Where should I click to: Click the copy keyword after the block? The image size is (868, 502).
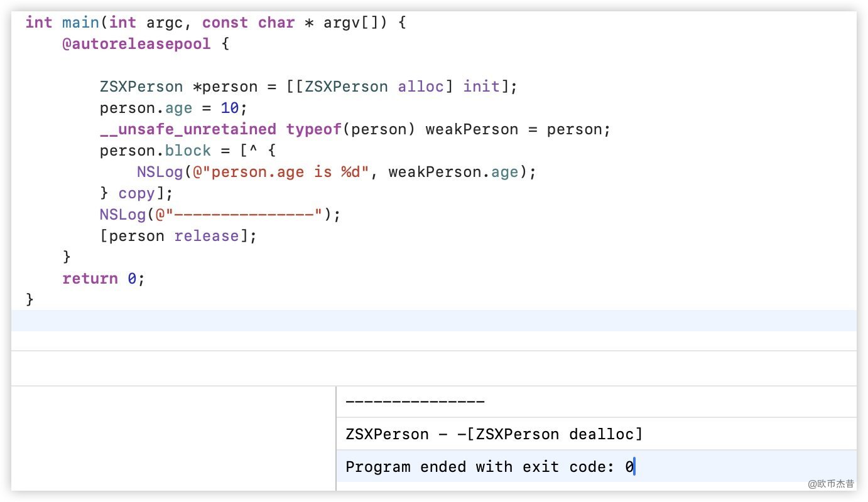coord(136,193)
